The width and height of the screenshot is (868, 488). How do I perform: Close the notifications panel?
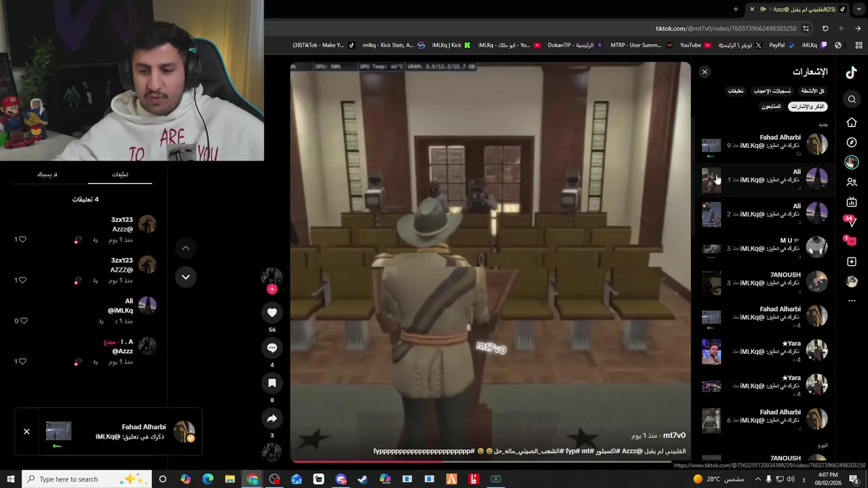point(705,72)
